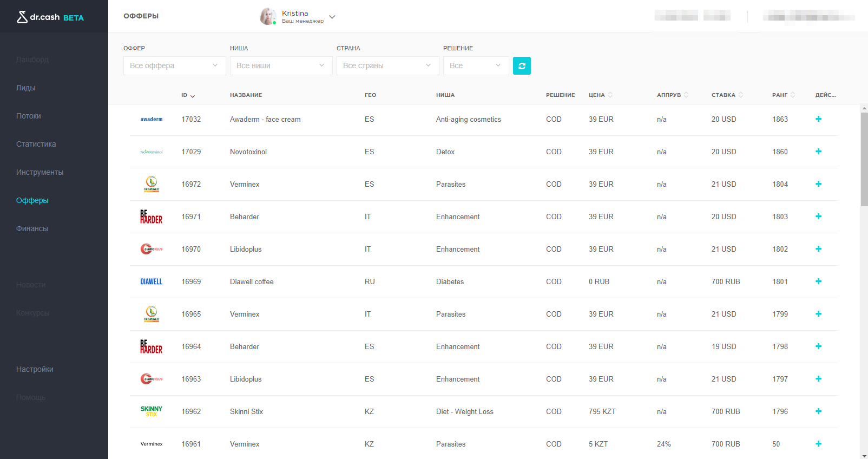Click plus icon on Diawell coffee row

[818, 281]
